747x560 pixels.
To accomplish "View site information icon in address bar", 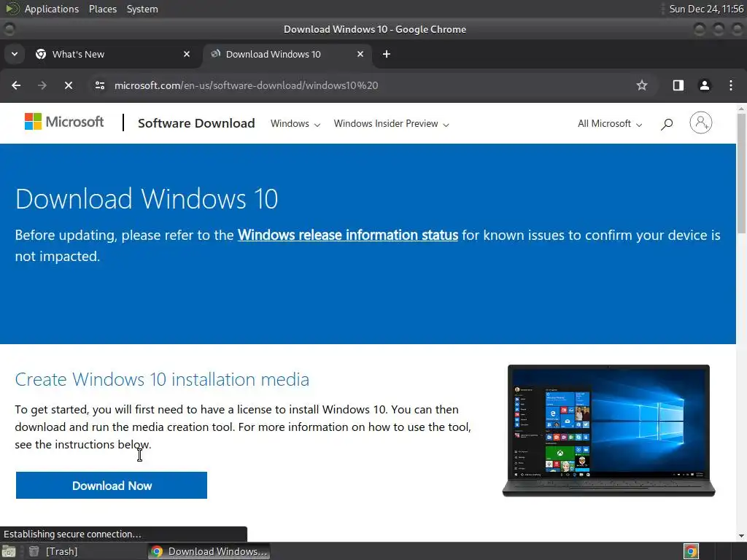I will click(99, 85).
